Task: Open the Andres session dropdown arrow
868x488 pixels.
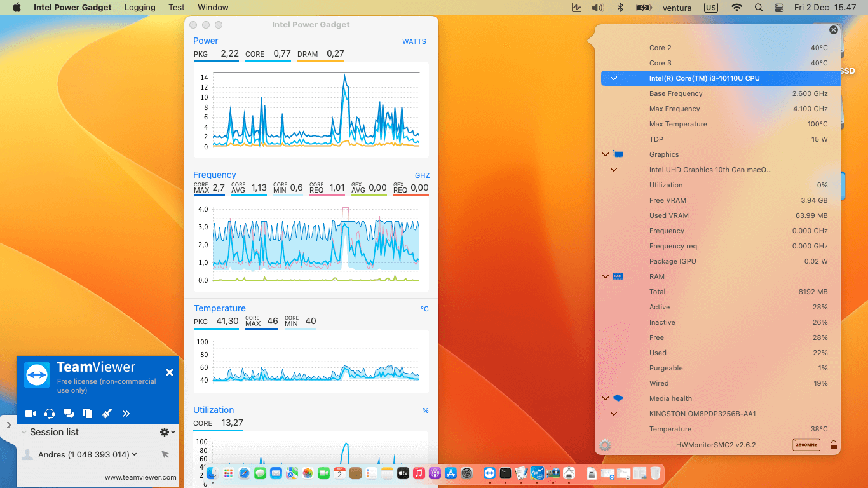Action: (134, 454)
